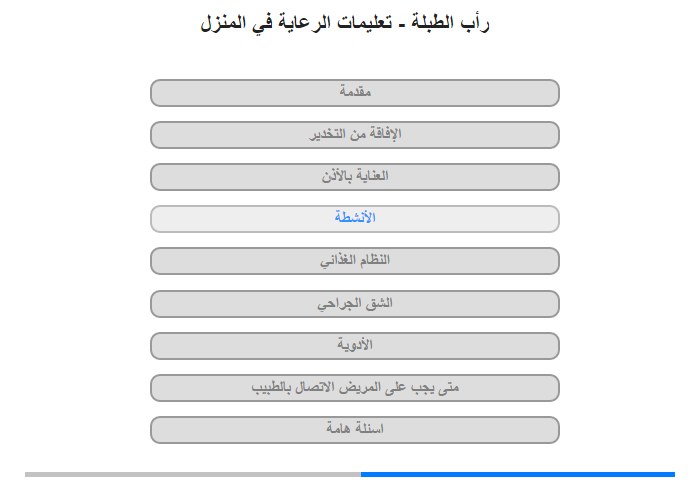Select the اسئلة هامة button
Image resolution: width=700 pixels, height=480 pixels.
(355, 430)
